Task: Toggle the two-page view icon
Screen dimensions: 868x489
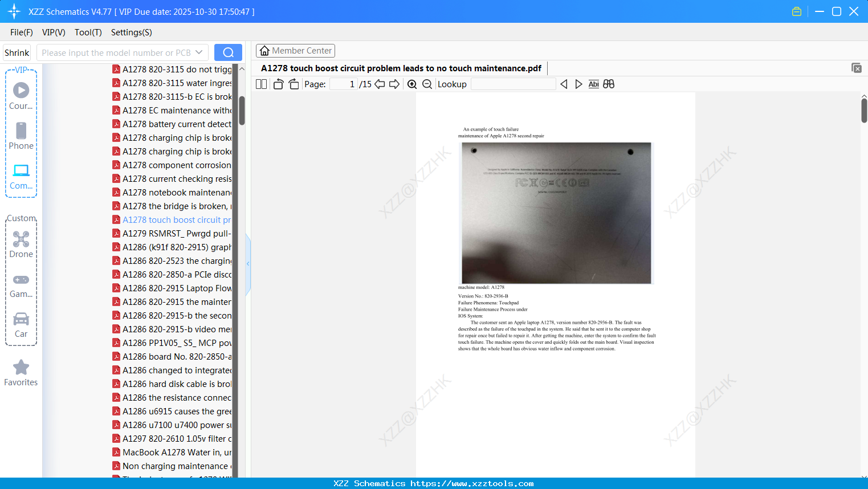Action: (261, 84)
